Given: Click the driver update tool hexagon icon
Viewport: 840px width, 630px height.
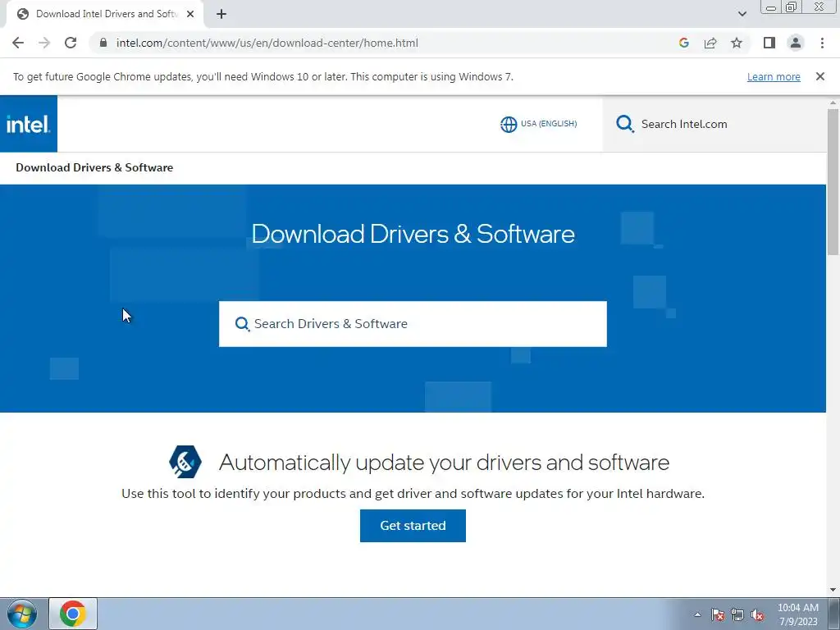Looking at the screenshot, I should click(185, 461).
